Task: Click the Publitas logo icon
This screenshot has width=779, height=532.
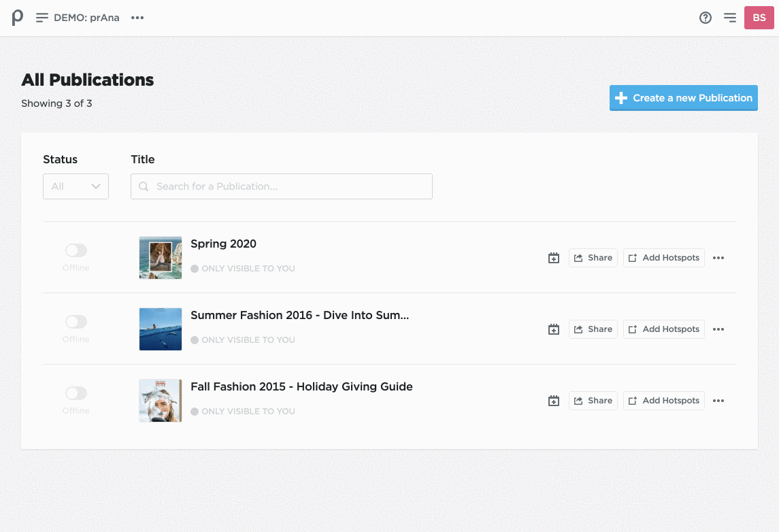Action: click(18, 18)
